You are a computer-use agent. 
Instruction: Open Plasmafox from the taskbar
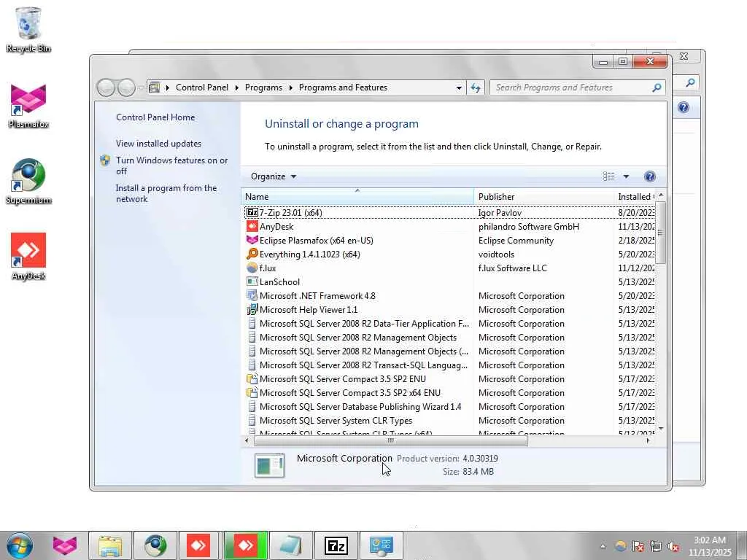65,545
